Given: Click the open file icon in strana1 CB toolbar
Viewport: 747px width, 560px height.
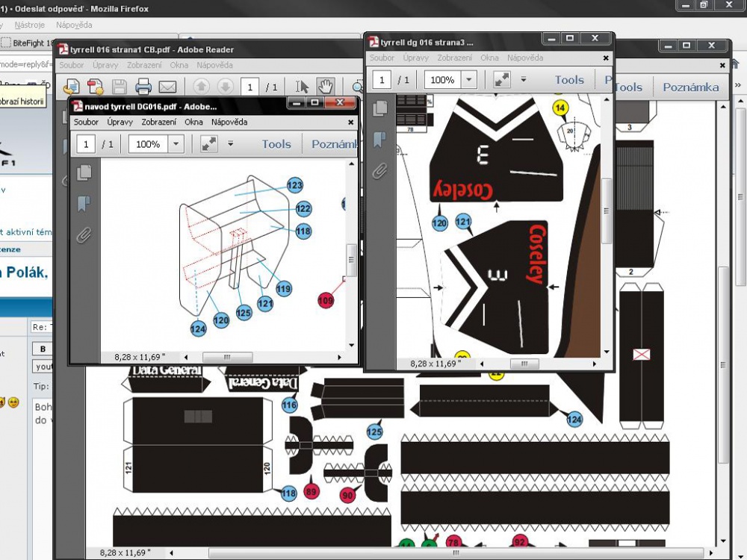Looking at the screenshot, I should (x=72, y=87).
